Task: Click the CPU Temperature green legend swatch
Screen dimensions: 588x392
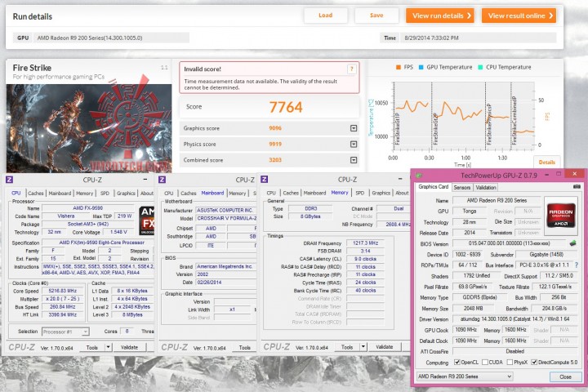Action: click(x=480, y=67)
